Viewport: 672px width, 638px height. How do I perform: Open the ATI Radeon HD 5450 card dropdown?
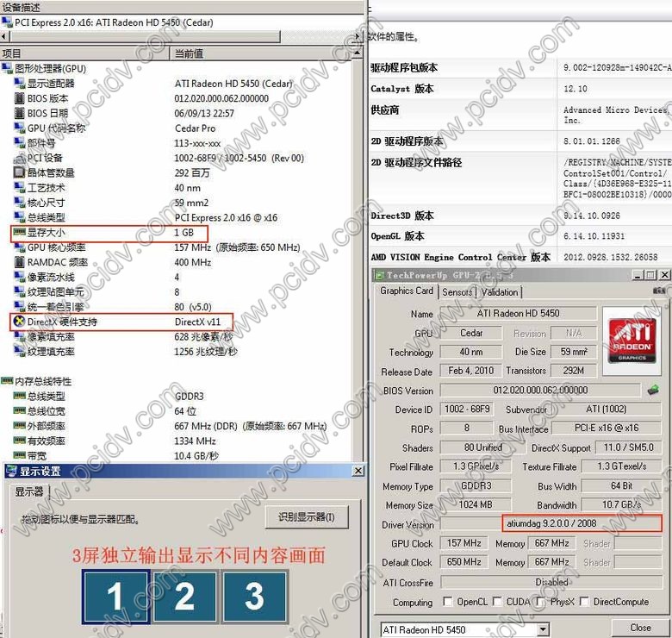pos(543,629)
